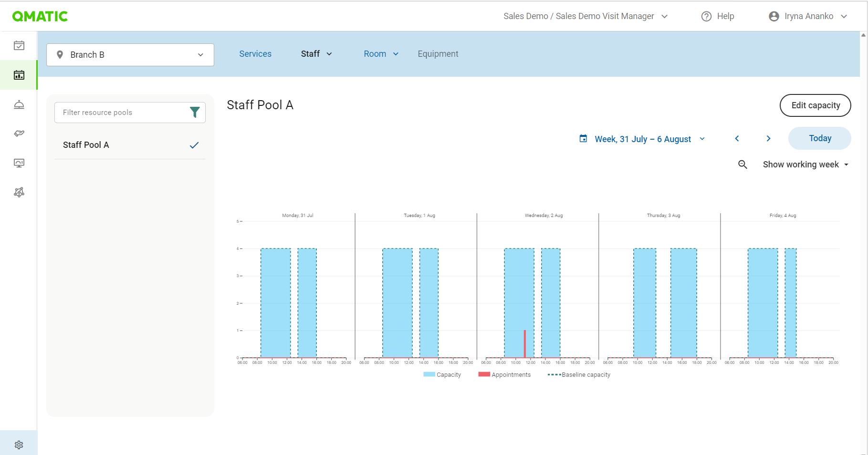
Task: Click the second Tuesday capacity bar
Action: [x=429, y=303]
